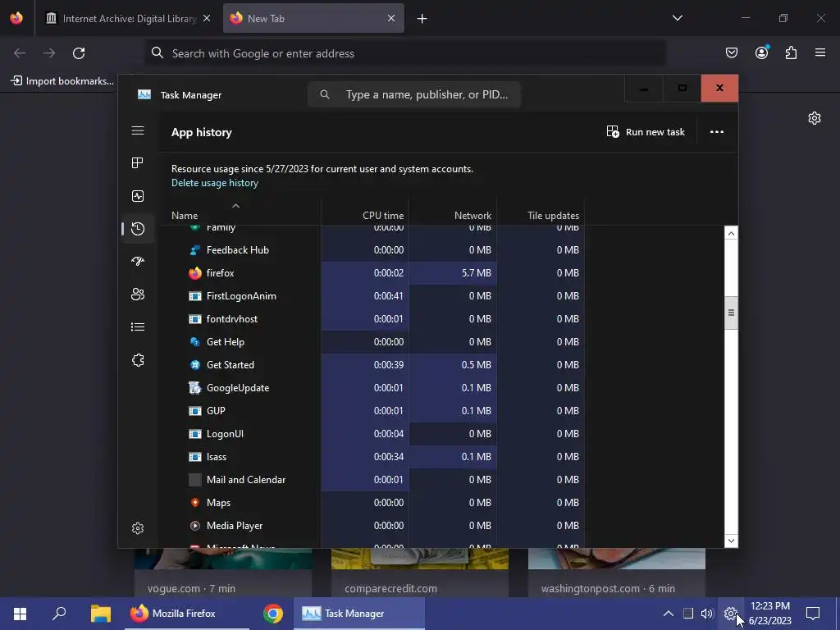Close the New Tab tab in Firefox
The width and height of the screenshot is (840, 630).
391,18
